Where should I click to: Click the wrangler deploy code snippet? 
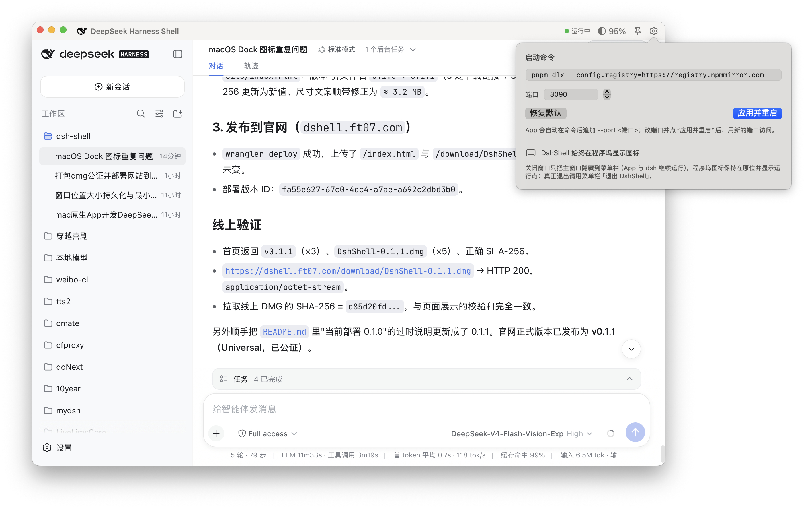261,154
